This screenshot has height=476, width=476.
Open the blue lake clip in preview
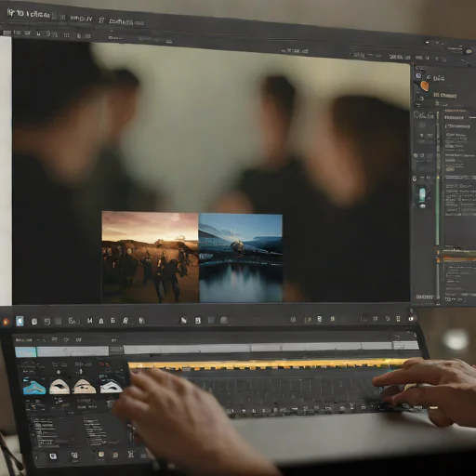click(x=241, y=258)
